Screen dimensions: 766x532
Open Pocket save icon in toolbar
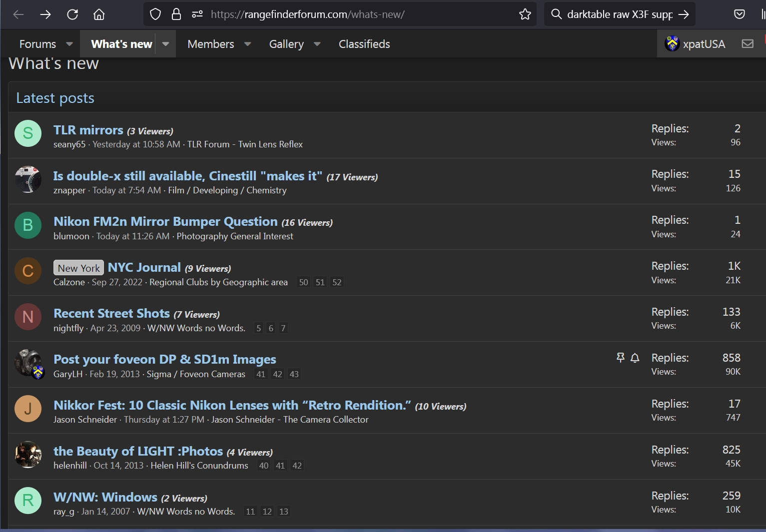pos(740,14)
